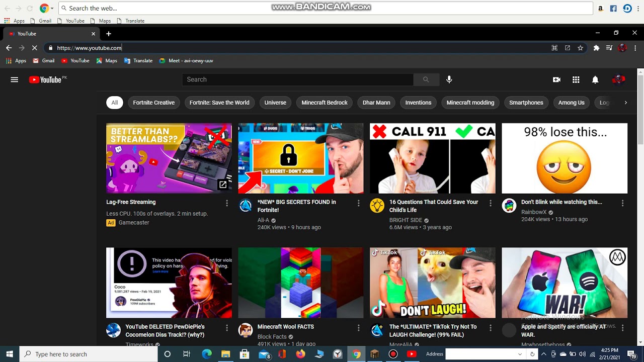This screenshot has width=644, height=362.
Task: Select Fortnite Creative filter chip
Action: point(154,103)
